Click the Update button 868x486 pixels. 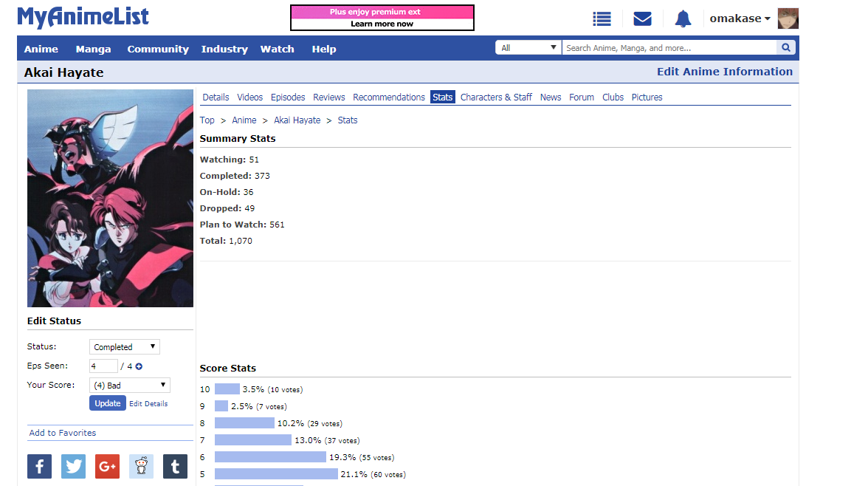pos(108,403)
